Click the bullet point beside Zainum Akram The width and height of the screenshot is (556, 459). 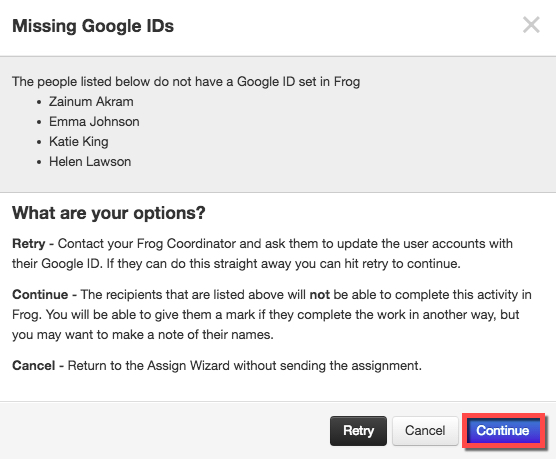point(39,102)
